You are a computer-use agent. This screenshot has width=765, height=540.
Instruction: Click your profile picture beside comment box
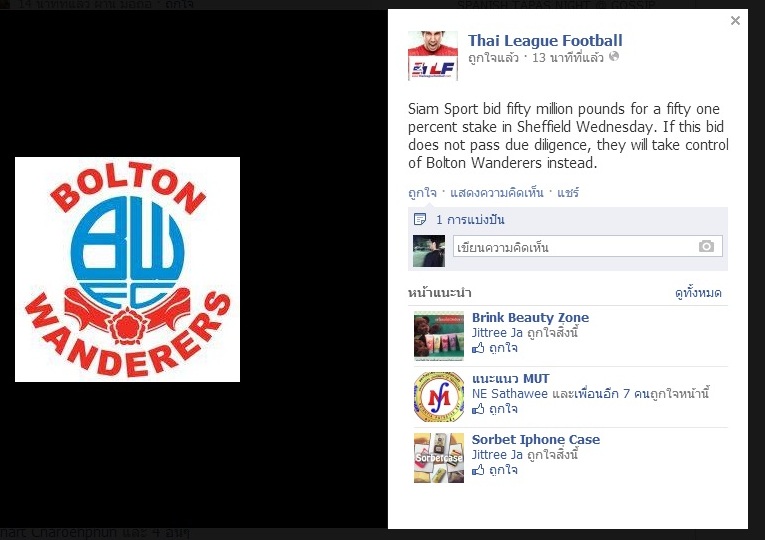coord(429,251)
